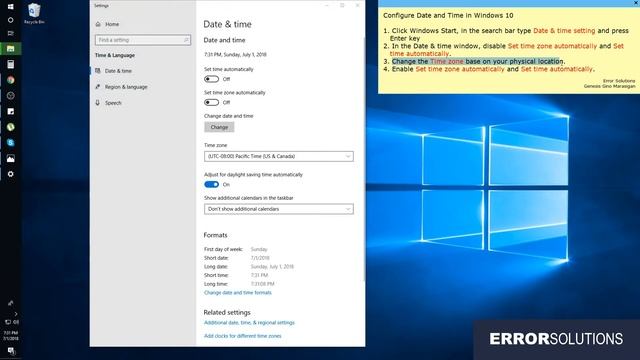The image size is (640, 360).
Task: Click the search magnifier icon in Settings
Action: tap(186, 40)
